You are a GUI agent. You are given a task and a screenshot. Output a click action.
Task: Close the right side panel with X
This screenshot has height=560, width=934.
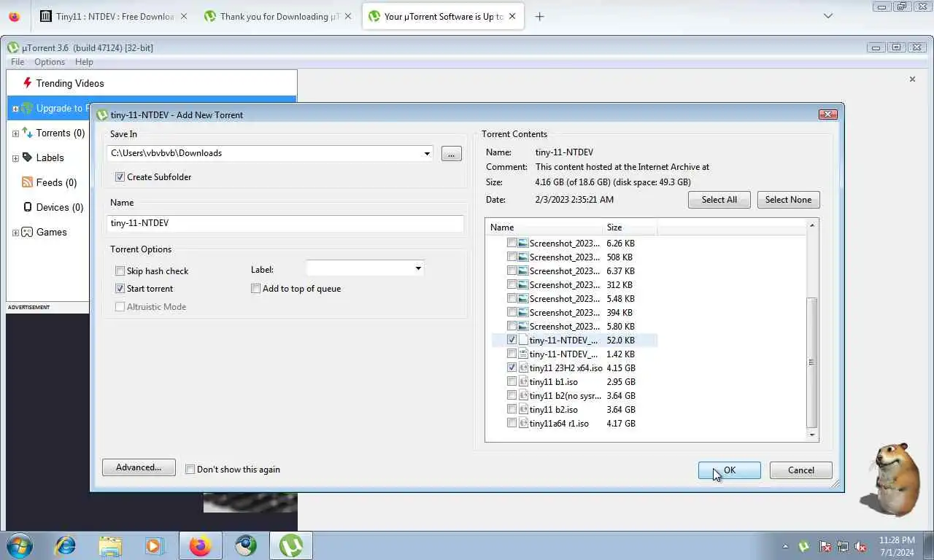tap(912, 79)
